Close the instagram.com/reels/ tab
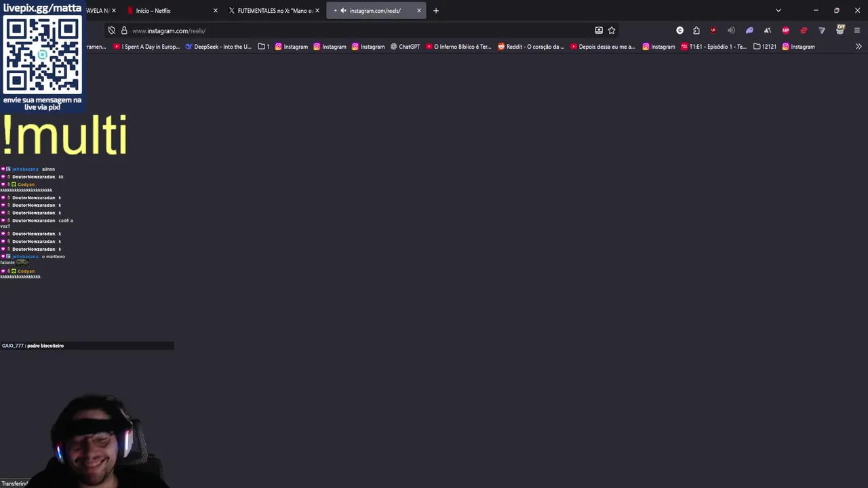This screenshot has width=868, height=488. tap(418, 11)
